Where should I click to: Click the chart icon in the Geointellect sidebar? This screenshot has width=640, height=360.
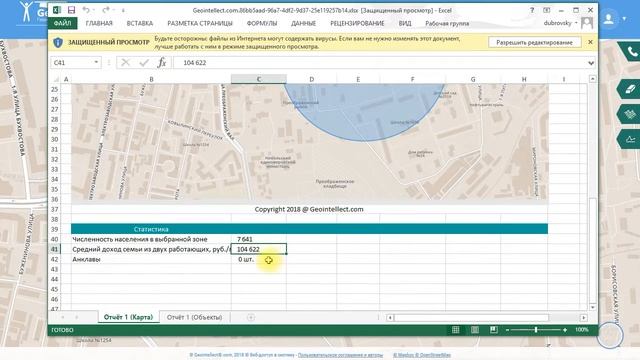coord(630,139)
